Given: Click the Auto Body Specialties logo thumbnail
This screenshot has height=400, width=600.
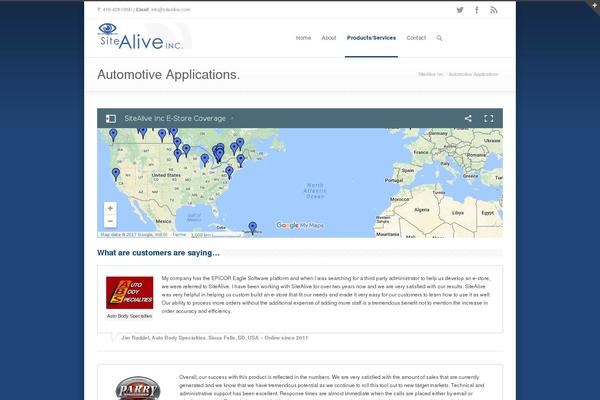Looking at the screenshot, I should point(129,292).
